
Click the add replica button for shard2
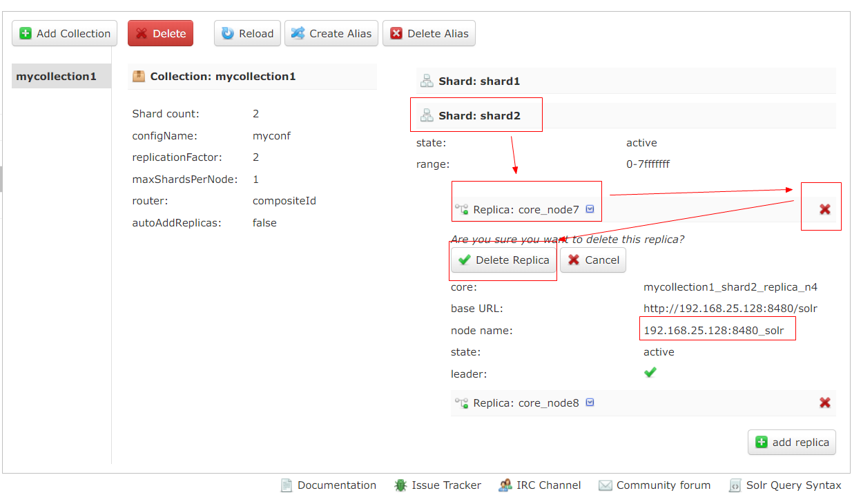[x=791, y=442]
